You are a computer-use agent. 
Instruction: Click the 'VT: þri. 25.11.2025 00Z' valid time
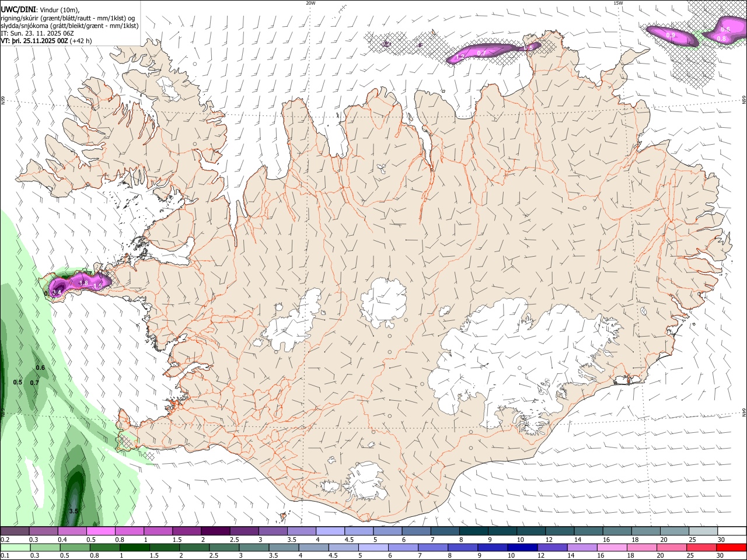click(34, 41)
